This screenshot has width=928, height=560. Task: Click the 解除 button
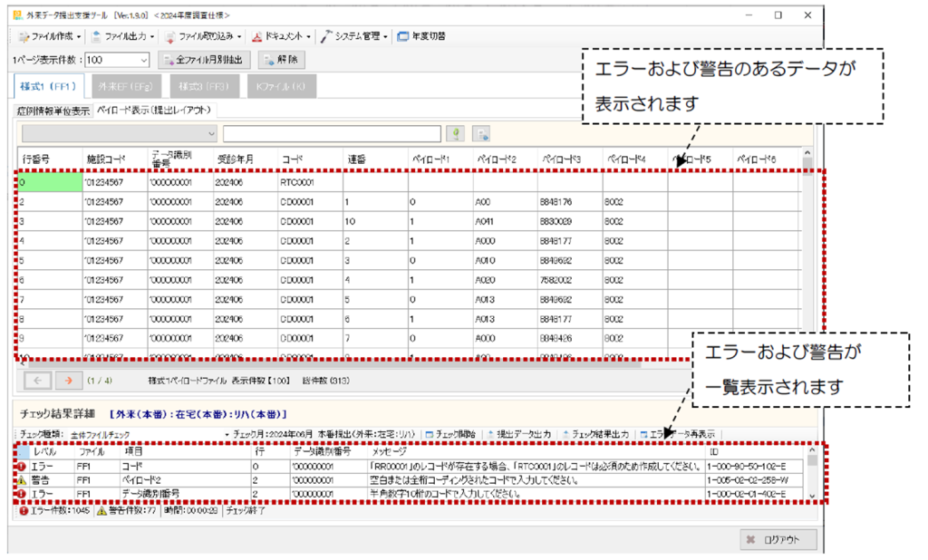pos(281,60)
